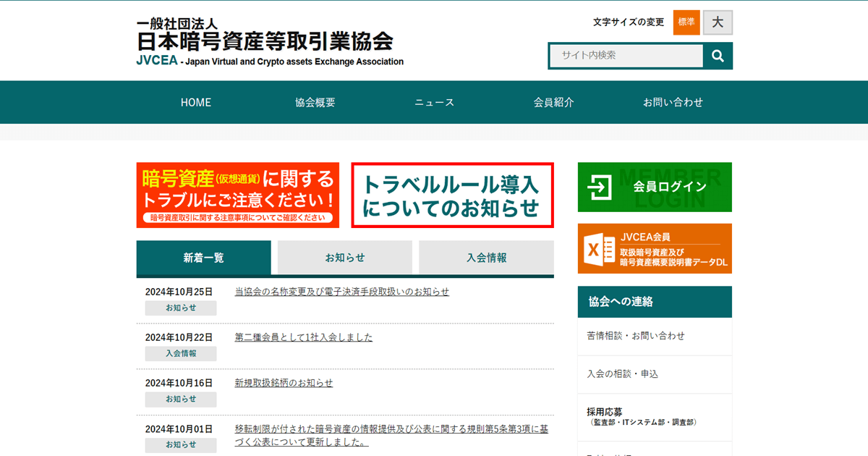Open 採用応募 sidebar link

pos(655,416)
